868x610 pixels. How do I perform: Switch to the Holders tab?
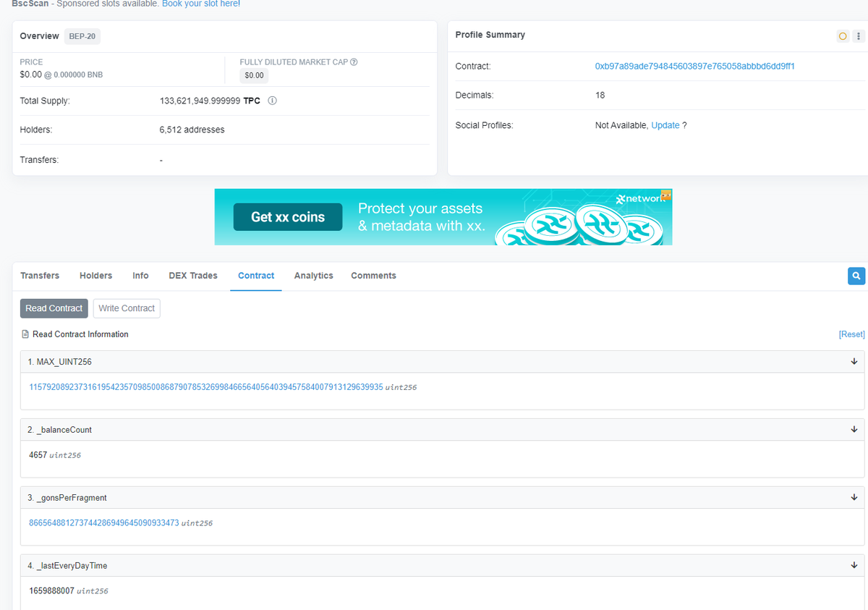[95, 276]
